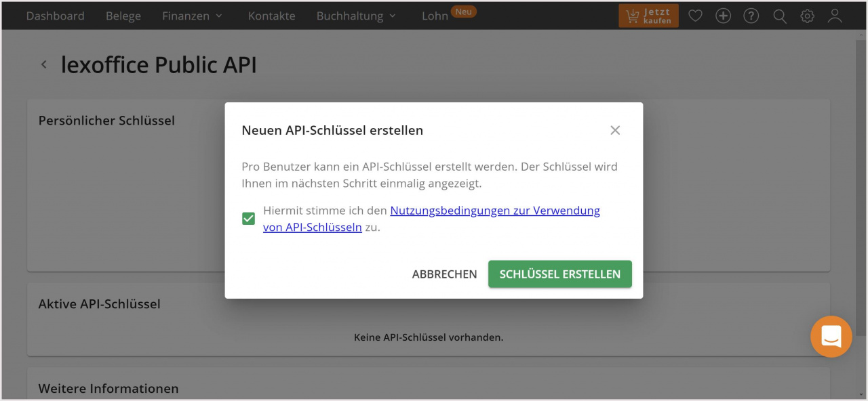Viewport: 868px width, 401px height.
Task: Open Kontakte in the top navigation
Action: coord(272,16)
